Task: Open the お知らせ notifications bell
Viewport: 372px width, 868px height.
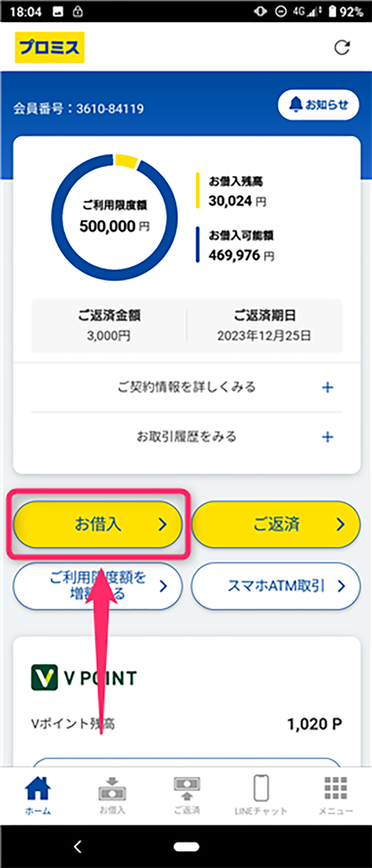Action: (x=318, y=105)
